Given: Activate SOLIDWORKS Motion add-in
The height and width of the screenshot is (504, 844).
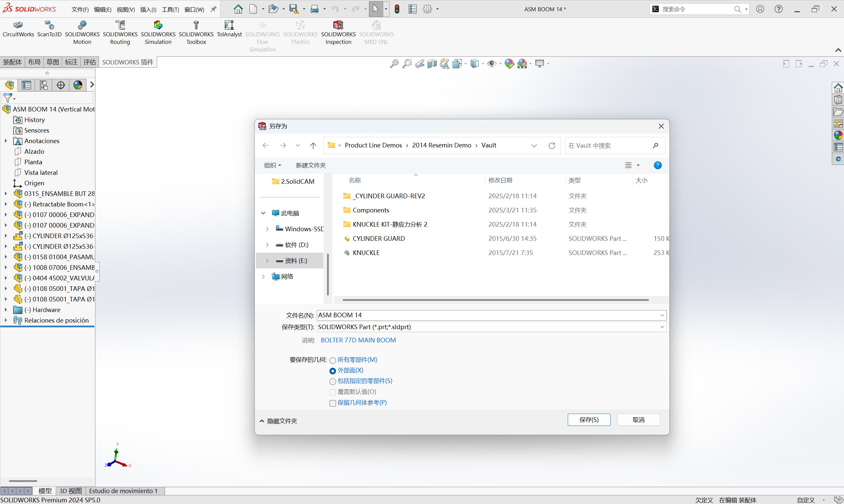Looking at the screenshot, I should [x=82, y=33].
